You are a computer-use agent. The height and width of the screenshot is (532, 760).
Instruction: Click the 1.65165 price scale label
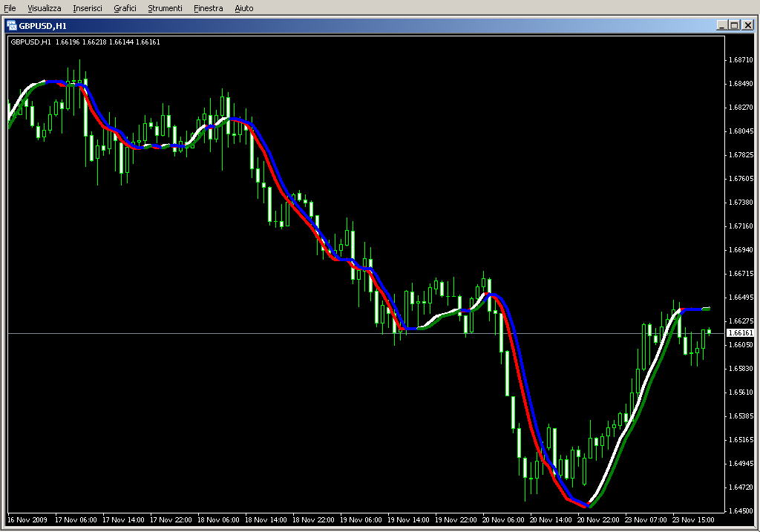741,439
